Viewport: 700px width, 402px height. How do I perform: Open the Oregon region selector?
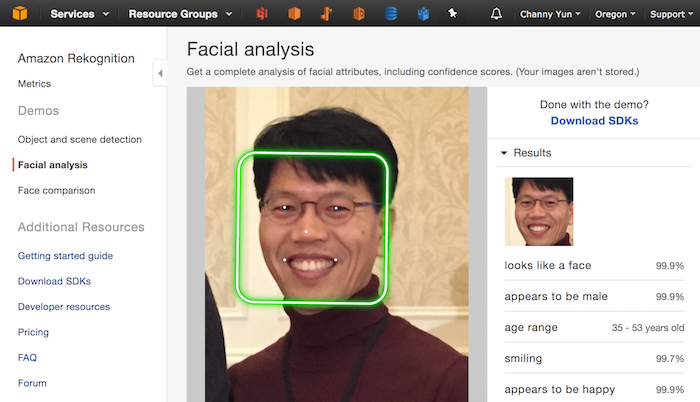coord(614,14)
